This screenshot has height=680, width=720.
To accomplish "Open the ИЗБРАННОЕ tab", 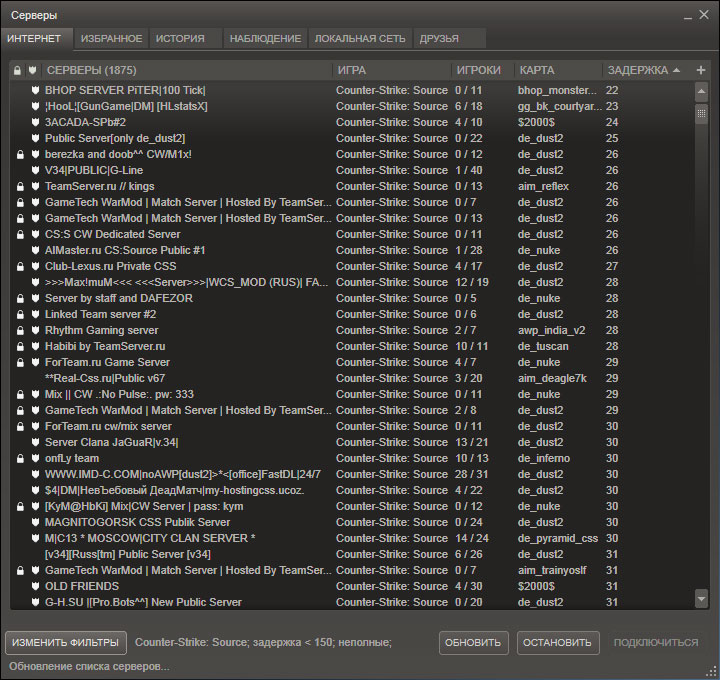I will (x=112, y=39).
